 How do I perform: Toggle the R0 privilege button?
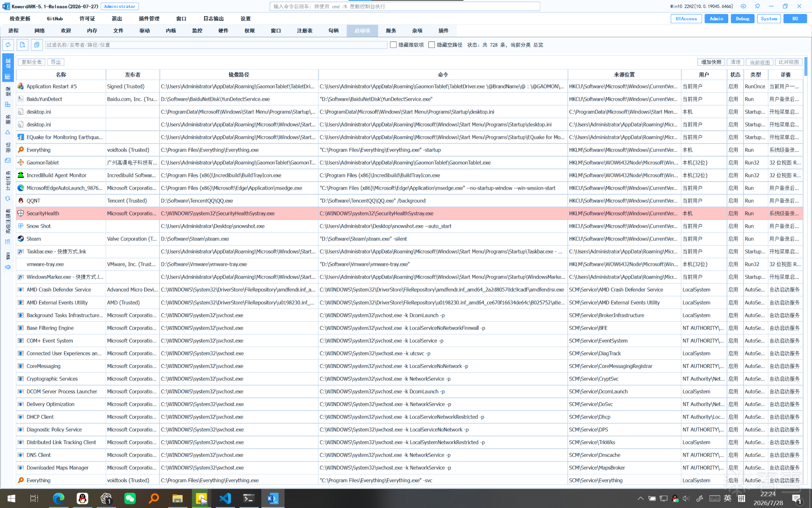(795, 19)
